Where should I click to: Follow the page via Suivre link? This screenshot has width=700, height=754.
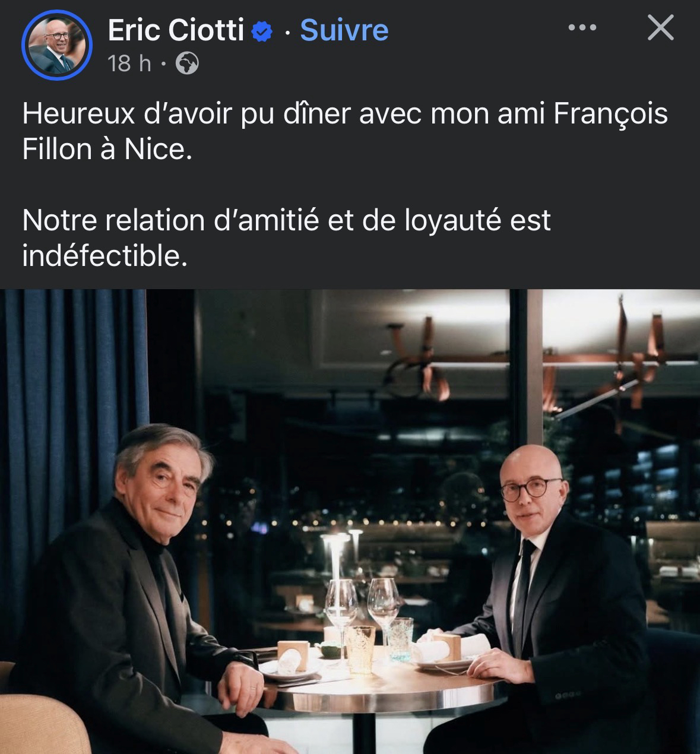click(344, 30)
